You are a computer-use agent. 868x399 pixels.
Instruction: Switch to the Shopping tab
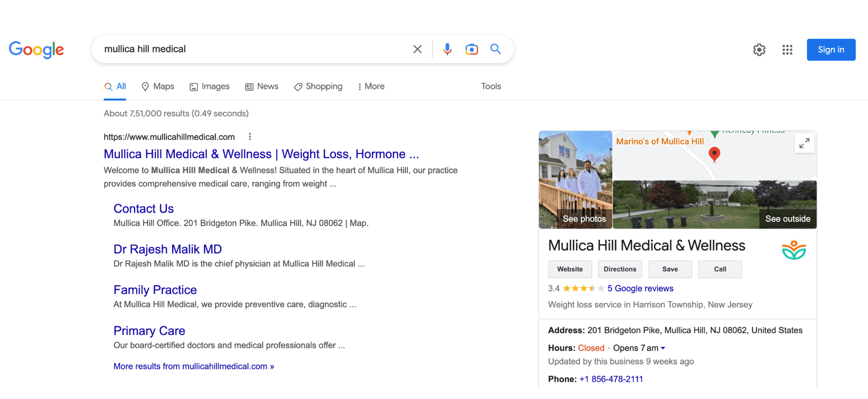(x=318, y=86)
